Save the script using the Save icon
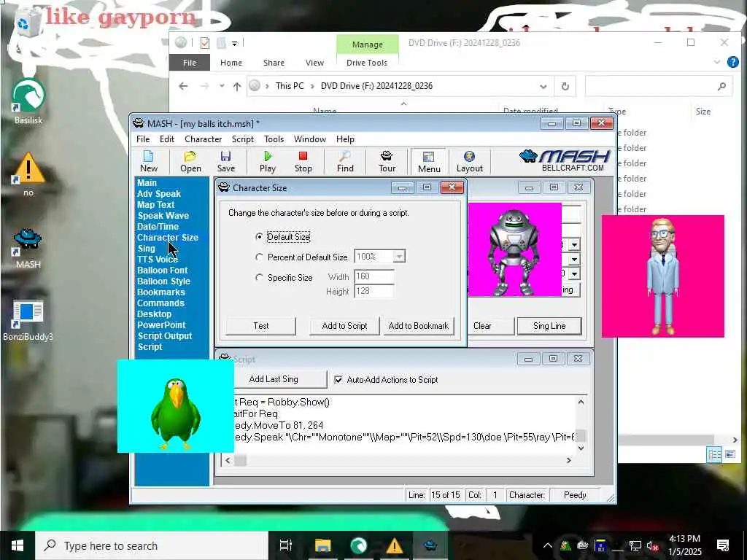747x560 pixels. click(x=226, y=161)
